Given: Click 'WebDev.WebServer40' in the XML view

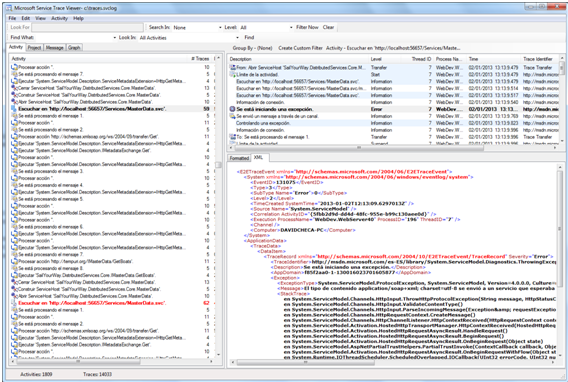Looking at the screenshot, I should [x=344, y=219].
